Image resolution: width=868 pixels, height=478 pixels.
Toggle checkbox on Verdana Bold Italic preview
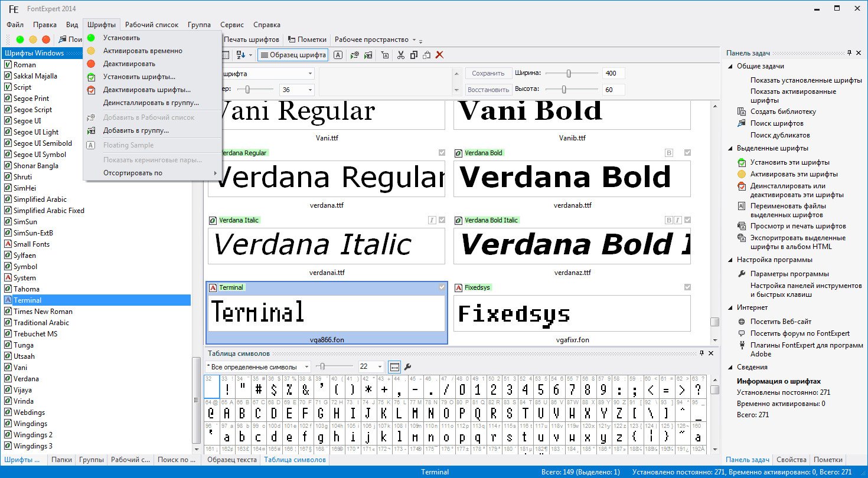[687, 220]
